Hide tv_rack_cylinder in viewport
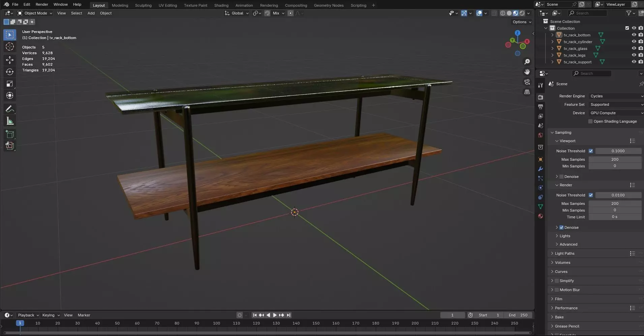This screenshot has width=644, height=336. tap(634, 41)
